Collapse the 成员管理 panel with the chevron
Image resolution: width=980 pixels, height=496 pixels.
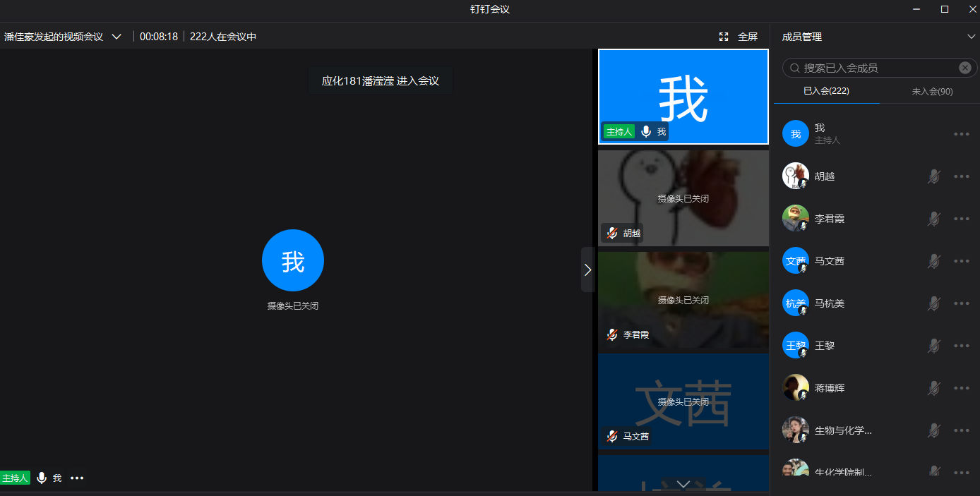coord(971,37)
